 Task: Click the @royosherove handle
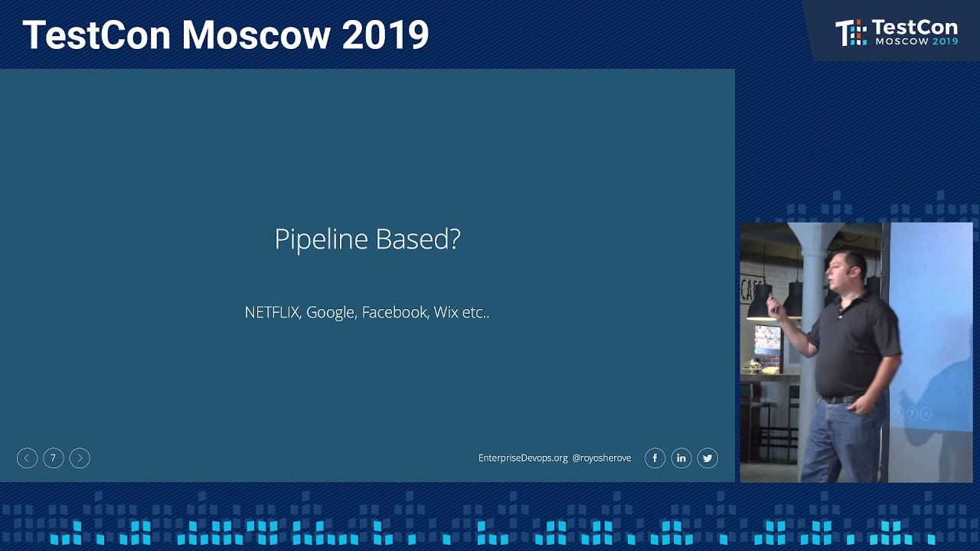coord(602,458)
